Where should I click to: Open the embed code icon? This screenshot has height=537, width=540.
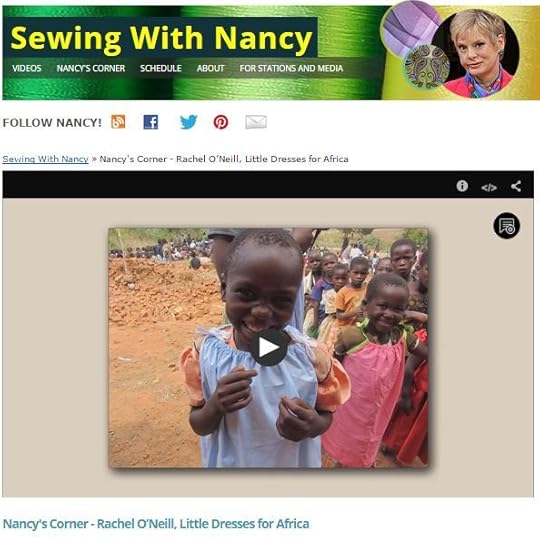(x=489, y=187)
